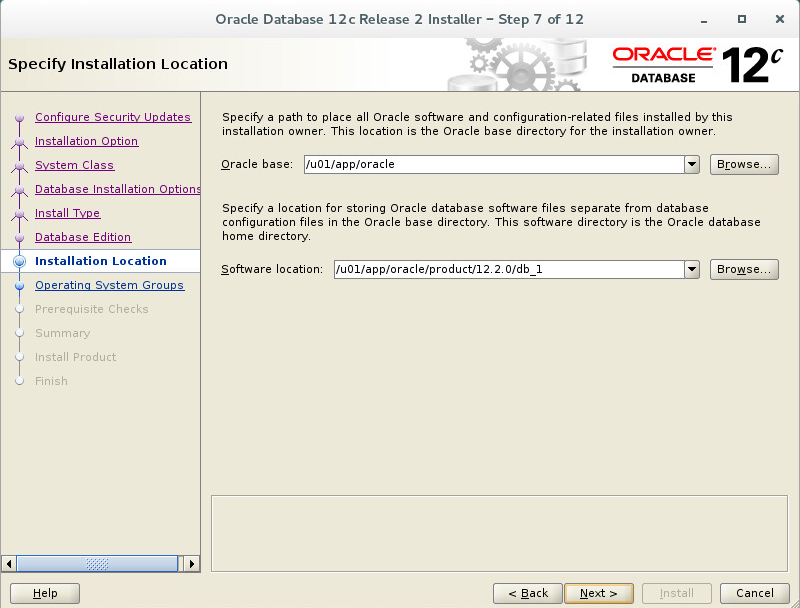Select the Installation Location step

[x=101, y=261]
